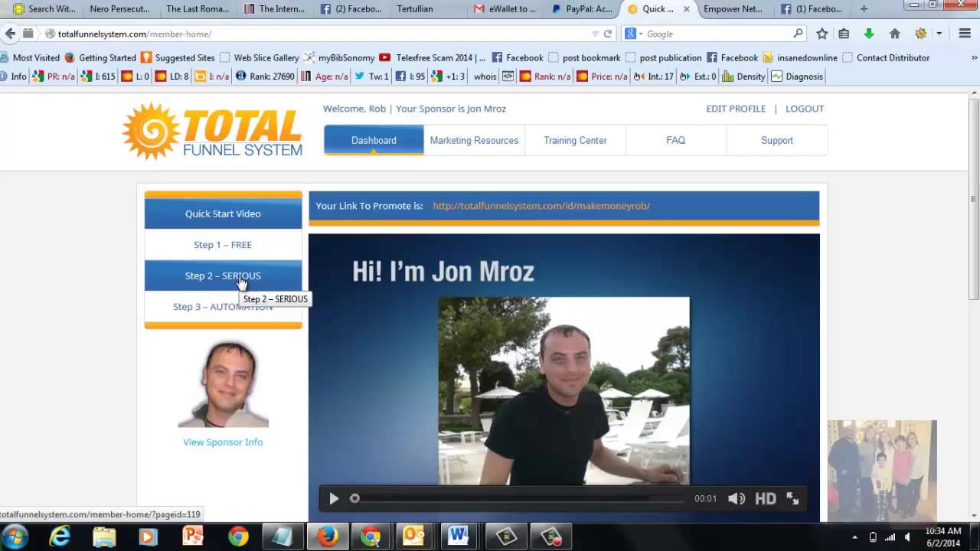Click the video progress bar
The height and width of the screenshot is (551, 980).
[x=518, y=499]
